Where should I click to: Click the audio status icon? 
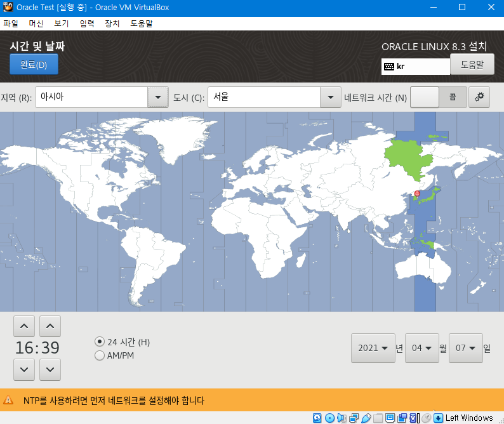(342, 418)
